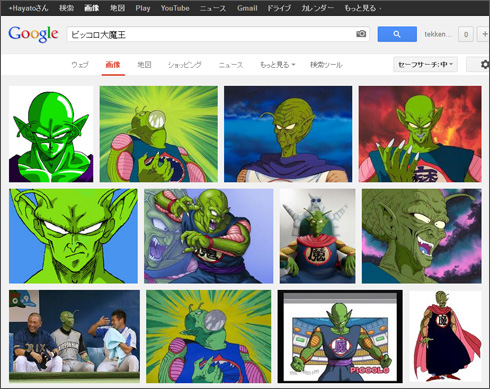The width and height of the screenshot is (490, 389).
Task: Open the ショッピング tab
Action: click(x=184, y=65)
